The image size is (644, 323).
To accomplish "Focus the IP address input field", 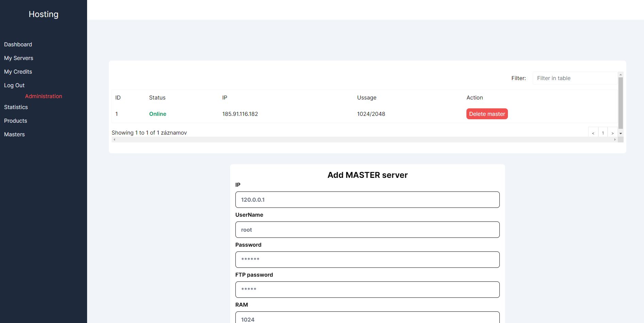I will [367, 200].
